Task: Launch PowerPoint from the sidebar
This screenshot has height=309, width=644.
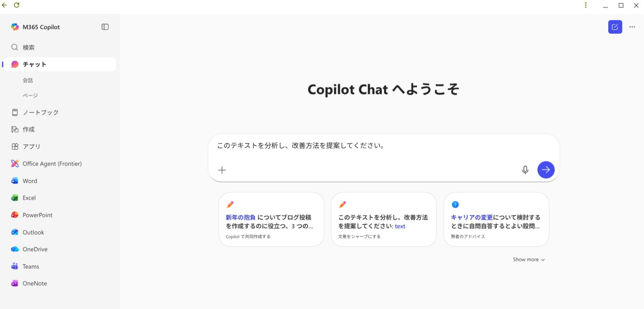Action: pos(37,215)
